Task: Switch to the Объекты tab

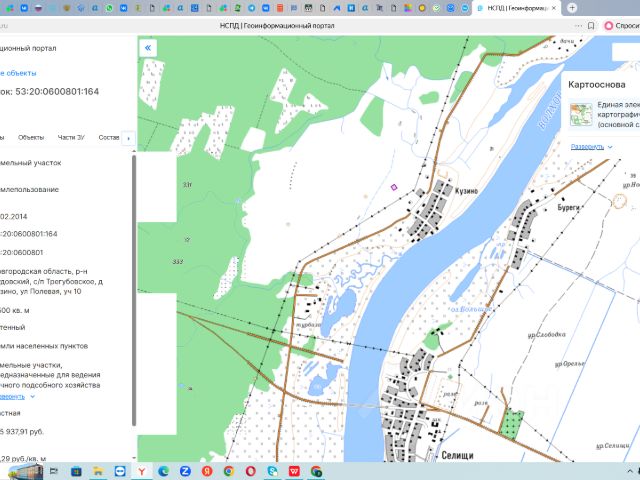Action: [x=31, y=137]
